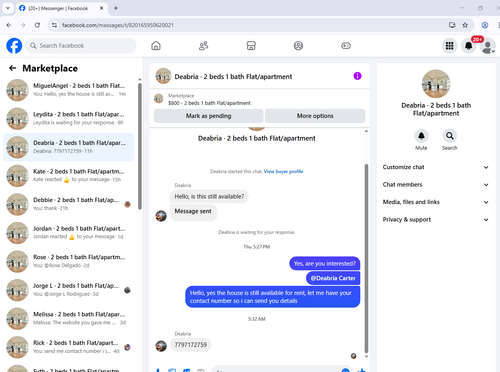This screenshot has height=372, width=500.
Task: Open the MiguelAngel conversation
Action: 68,90
